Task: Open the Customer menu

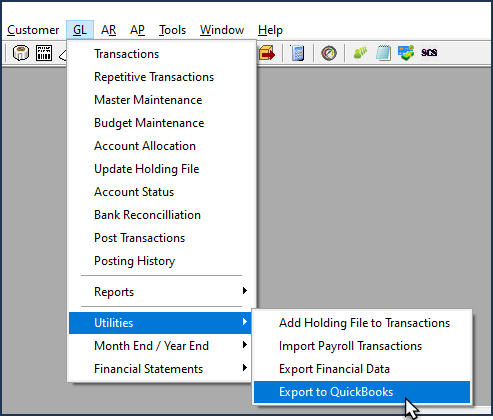Action: pos(33,30)
